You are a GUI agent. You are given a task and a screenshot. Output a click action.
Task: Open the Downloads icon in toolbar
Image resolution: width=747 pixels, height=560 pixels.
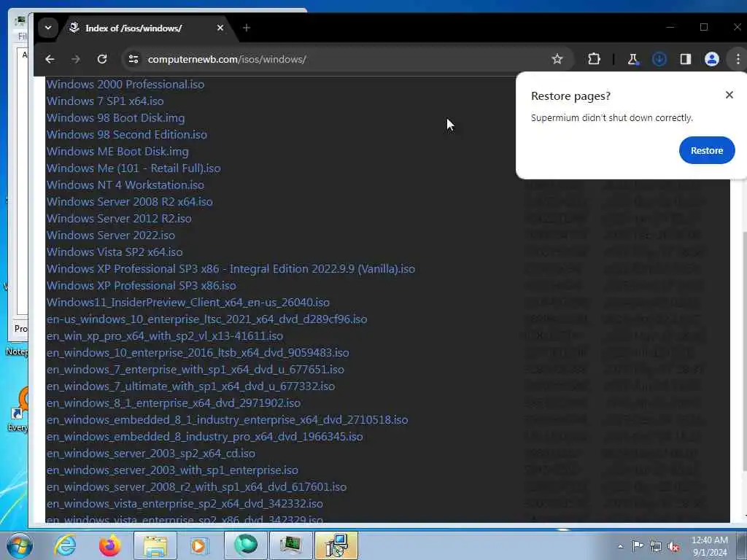click(x=659, y=59)
